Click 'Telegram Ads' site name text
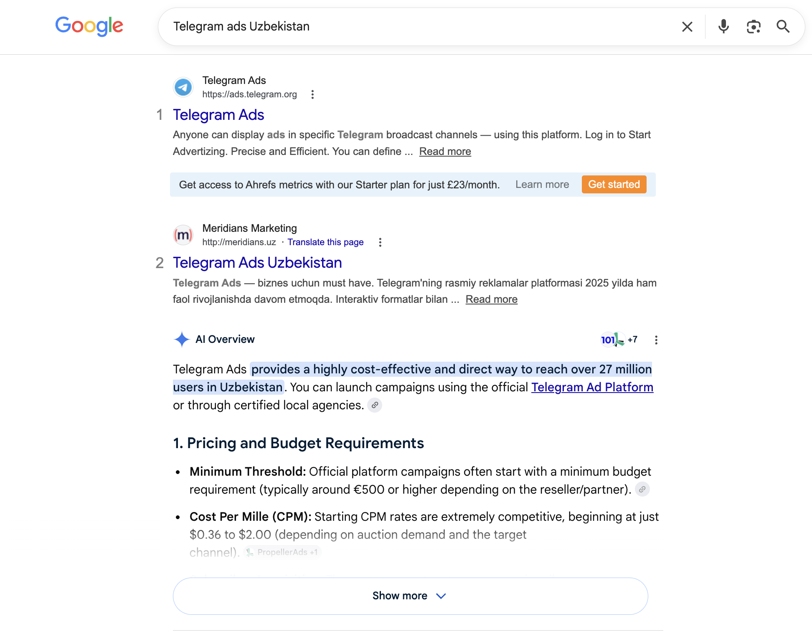This screenshot has height=644, width=812. pos(234,80)
